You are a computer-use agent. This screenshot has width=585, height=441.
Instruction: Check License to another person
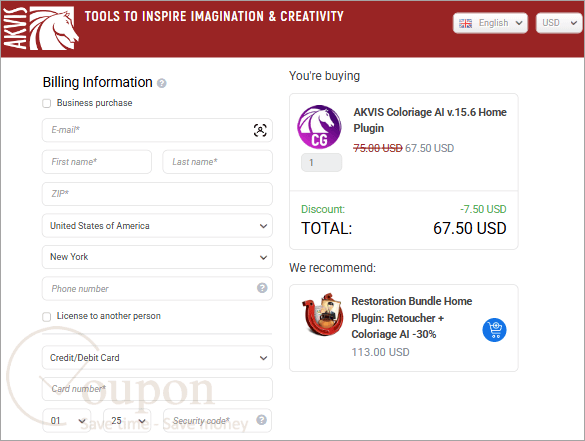point(47,317)
